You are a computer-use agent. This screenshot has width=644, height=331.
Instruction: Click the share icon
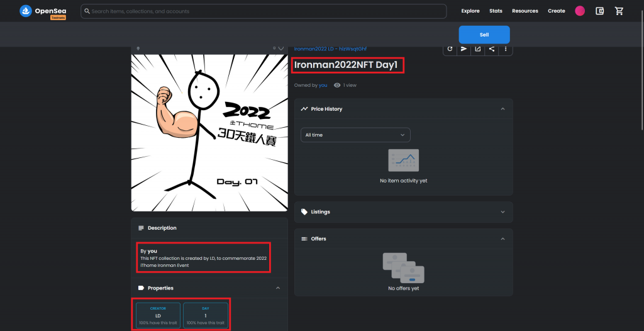pyautogui.click(x=492, y=49)
